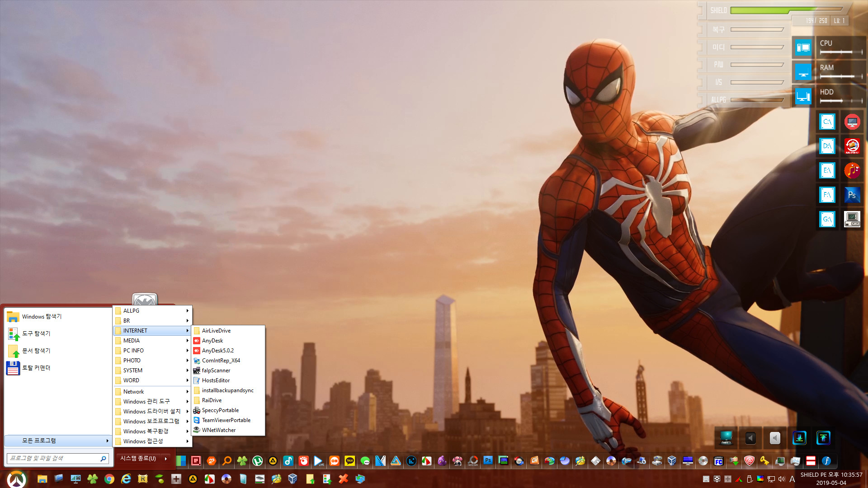This screenshot has height=488, width=868.
Task: Expand the SYSTEM folder submenu arrow
Action: click(x=187, y=371)
